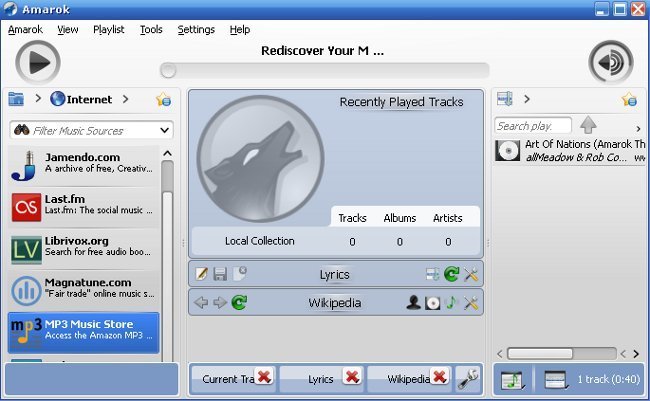Go to media sources home folder icon

[x=16, y=99]
